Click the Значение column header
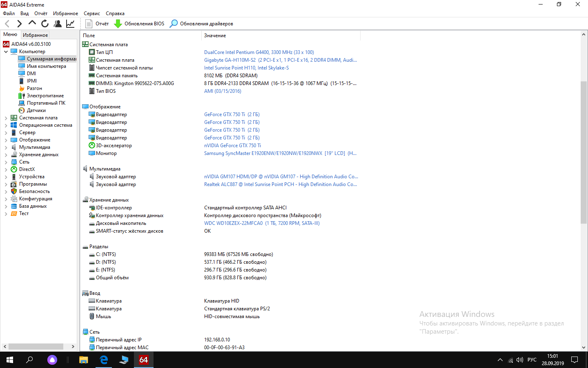The height and width of the screenshot is (368, 588). (x=281, y=36)
